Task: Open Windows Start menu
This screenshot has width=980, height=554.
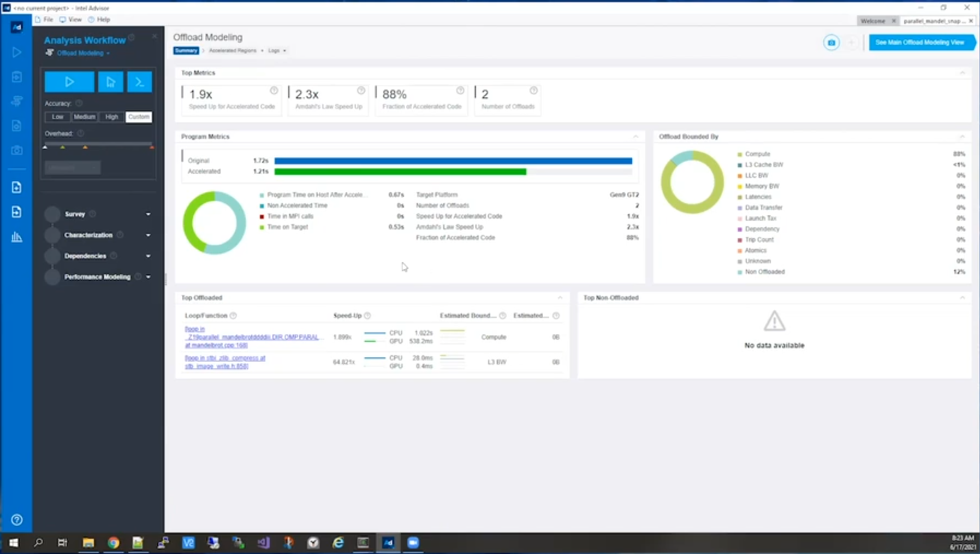Action: click(13, 543)
